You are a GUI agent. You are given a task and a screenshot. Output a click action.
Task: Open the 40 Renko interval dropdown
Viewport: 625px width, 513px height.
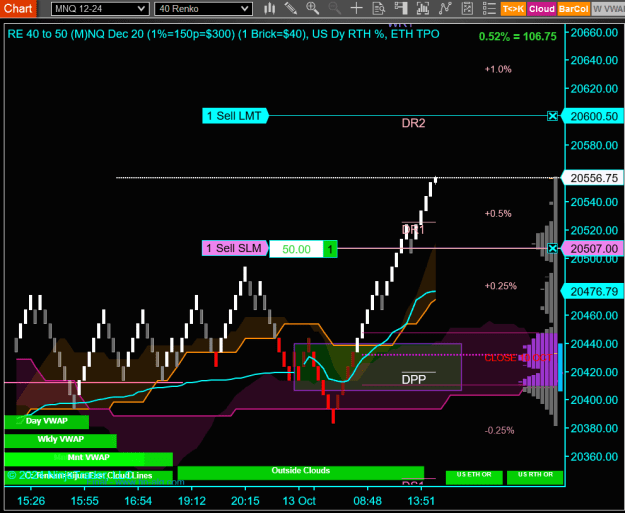203,9
